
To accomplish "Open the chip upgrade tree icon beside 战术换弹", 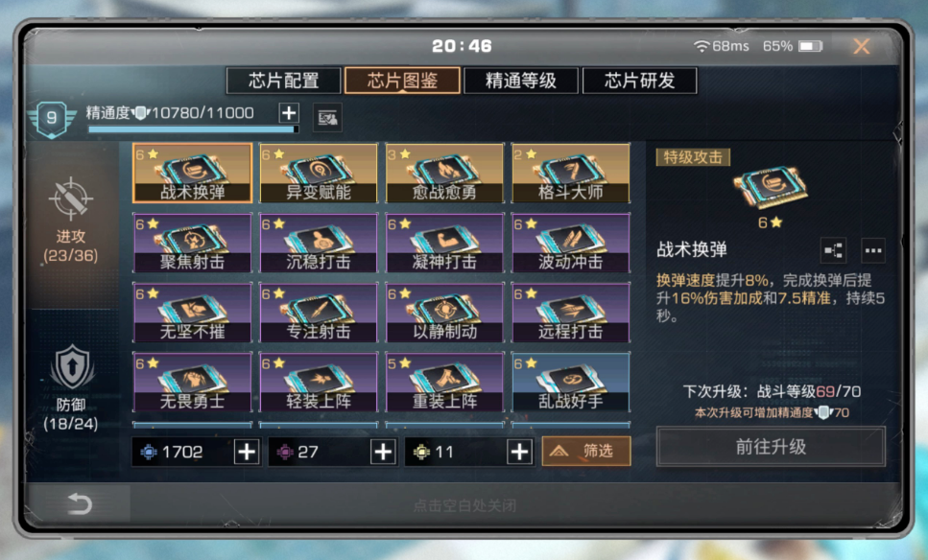I will [x=833, y=250].
